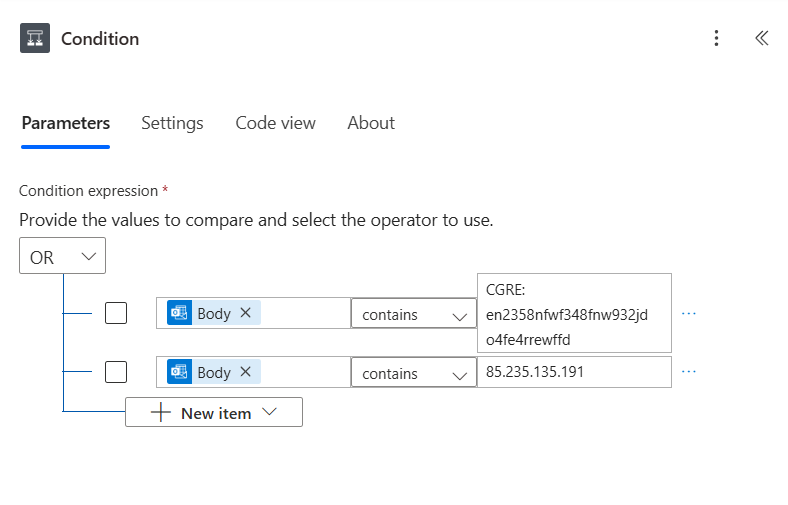Open the contains operator dropdown in the first row
This screenshot has width=788, height=505.
point(414,314)
